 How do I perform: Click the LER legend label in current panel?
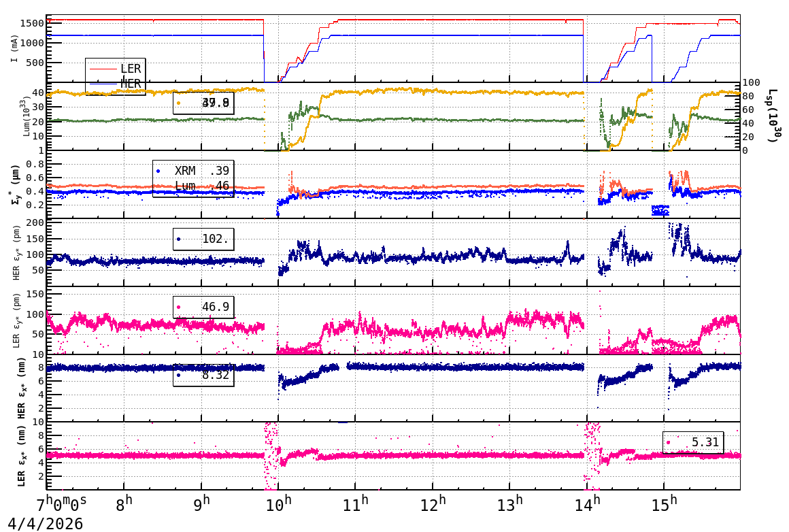[x=131, y=69]
